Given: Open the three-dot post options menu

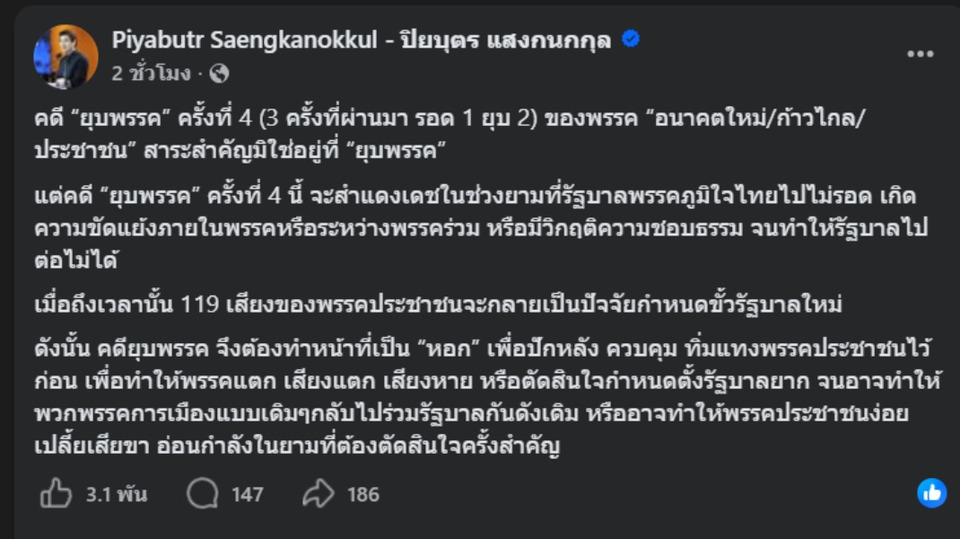Looking at the screenshot, I should (x=920, y=53).
